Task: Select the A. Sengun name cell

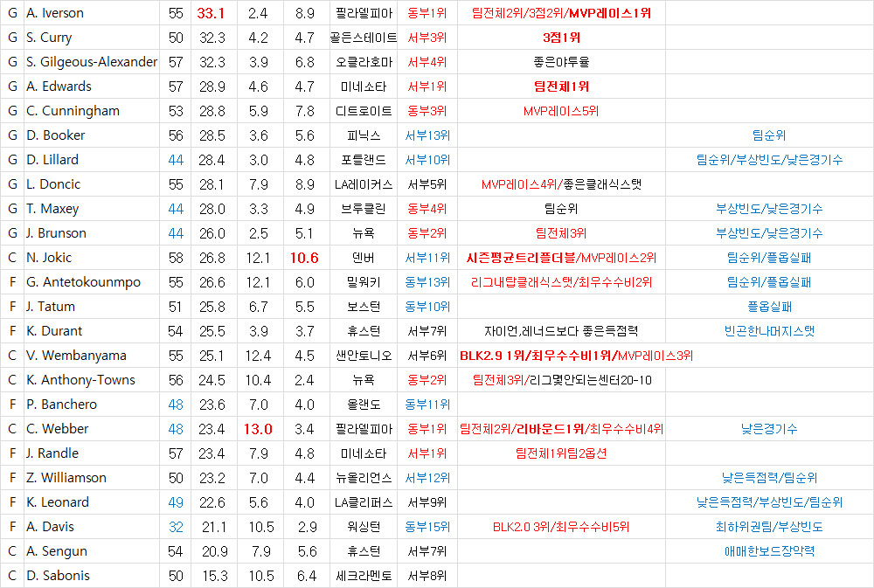Action: click(x=92, y=552)
